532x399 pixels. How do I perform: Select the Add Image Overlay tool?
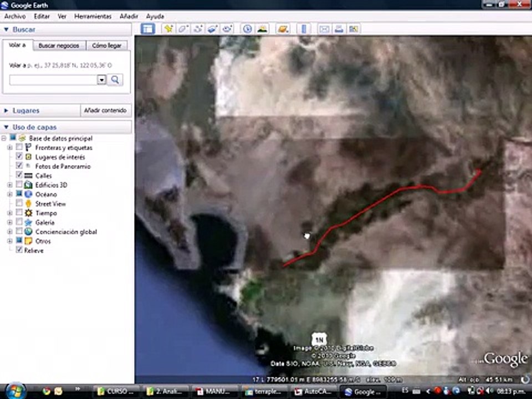(212, 29)
